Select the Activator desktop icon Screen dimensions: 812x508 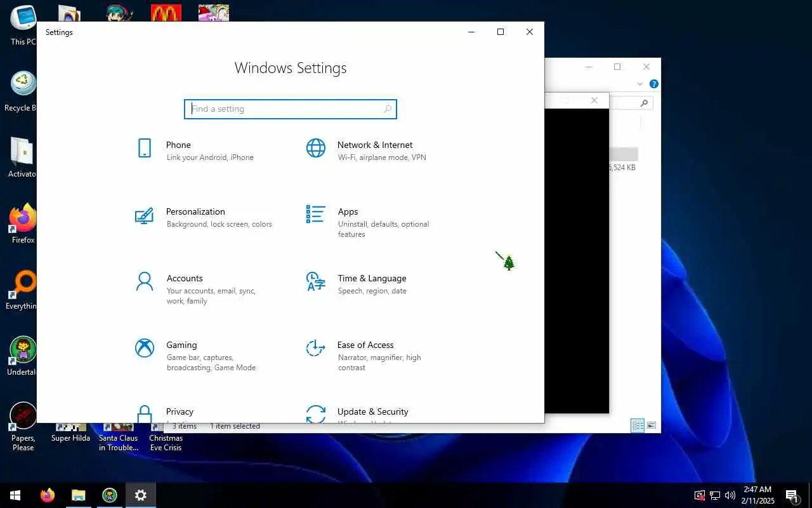pyautogui.click(x=22, y=157)
